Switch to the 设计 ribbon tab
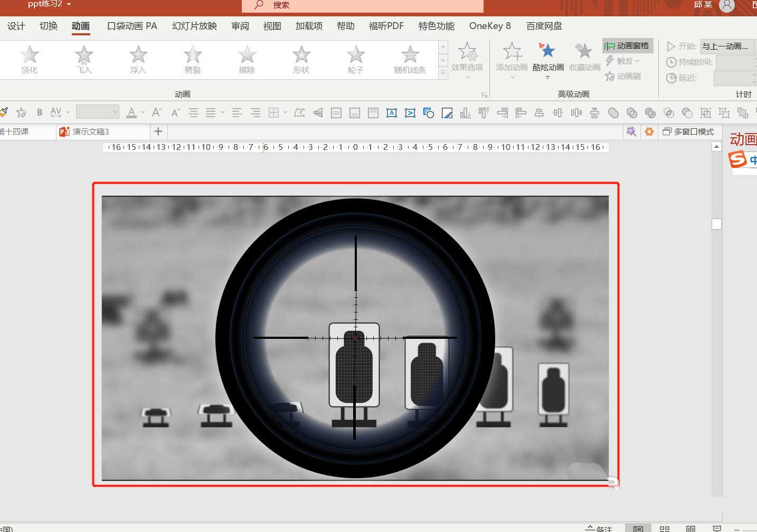The height and width of the screenshot is (532, 757). (15, 26)
